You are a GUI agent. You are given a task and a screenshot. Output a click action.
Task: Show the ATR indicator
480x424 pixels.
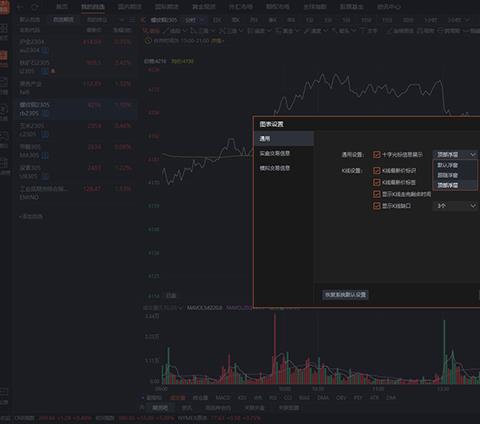coord(374,398)
